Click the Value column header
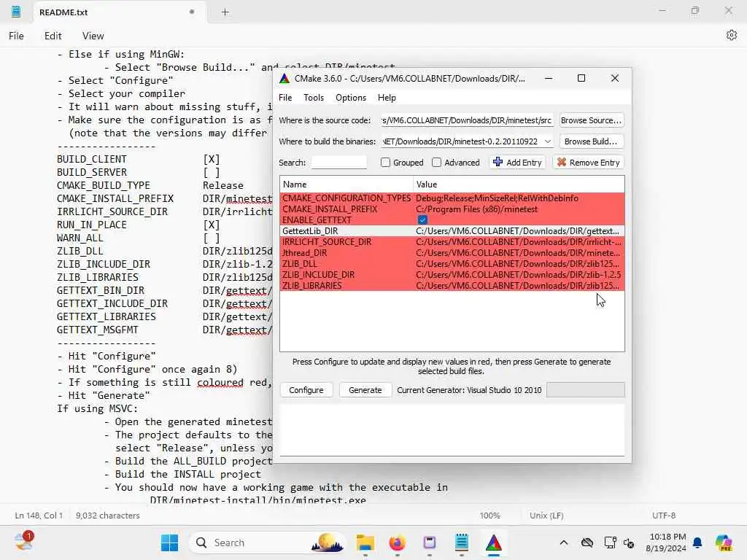The height and width of the screenshot is (560, 747). [x=519, y=184]
